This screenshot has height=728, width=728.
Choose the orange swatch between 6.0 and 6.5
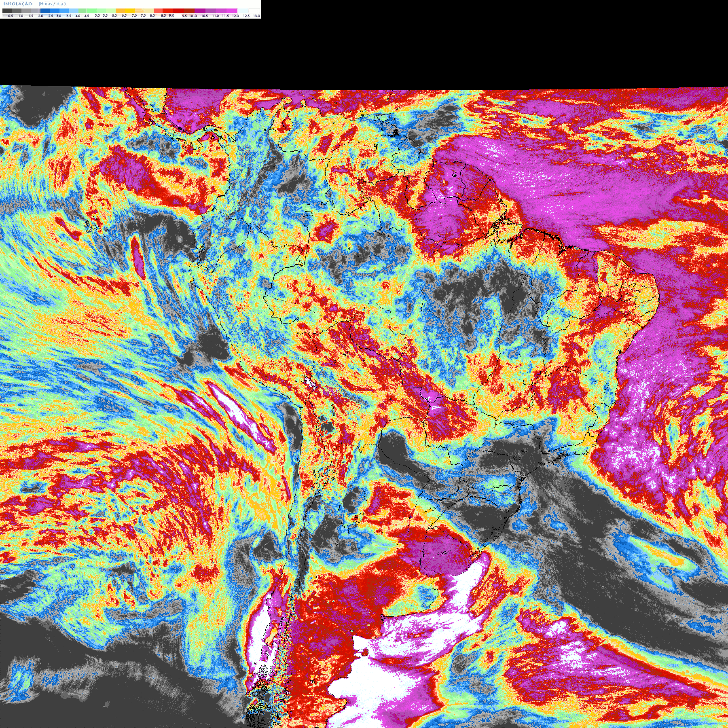click(x=120, y=11)
